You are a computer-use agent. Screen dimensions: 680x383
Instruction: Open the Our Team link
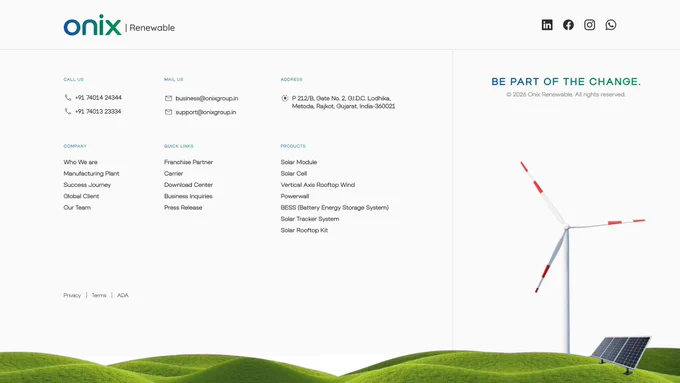[77, 207]
